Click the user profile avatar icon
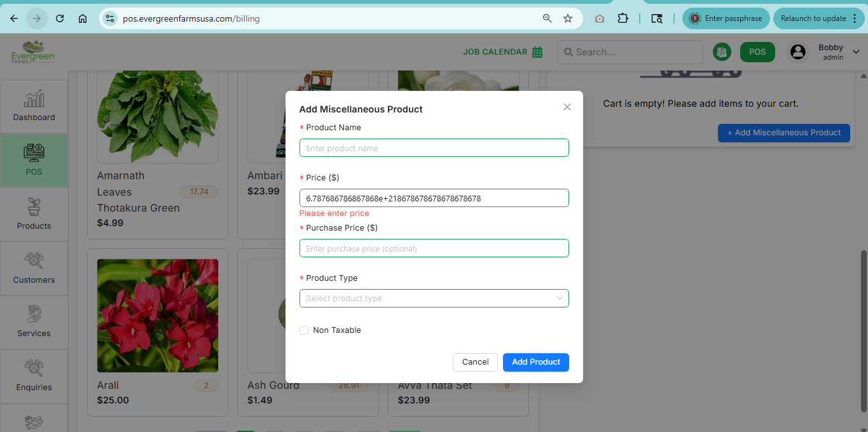 tap(797, 52)
